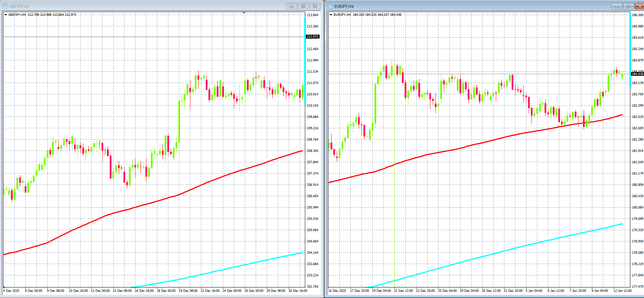This screenshot has height=298, width=644.
Task: Expand the EURJPY,H4 one-click trading arrow
Action: (x=331, y=15)
